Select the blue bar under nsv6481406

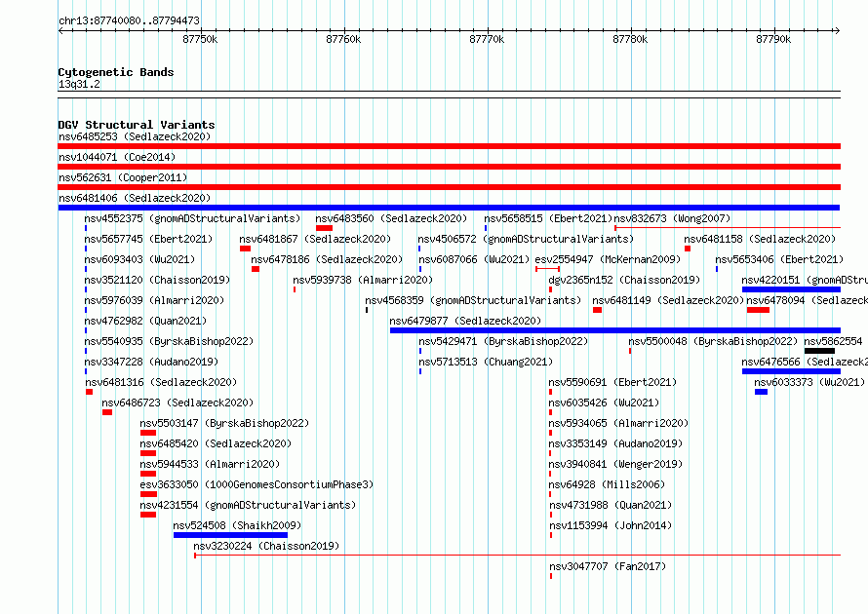[x=449, y=208]
